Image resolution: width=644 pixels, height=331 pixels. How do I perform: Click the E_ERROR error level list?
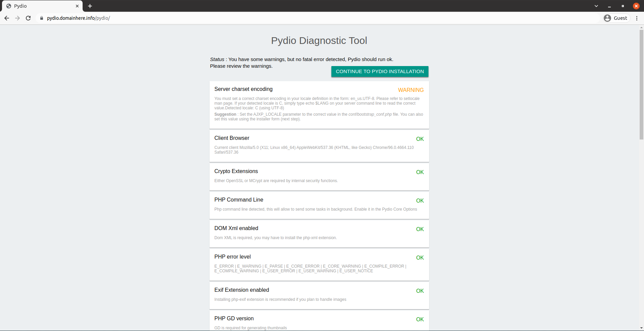(310, 269)
